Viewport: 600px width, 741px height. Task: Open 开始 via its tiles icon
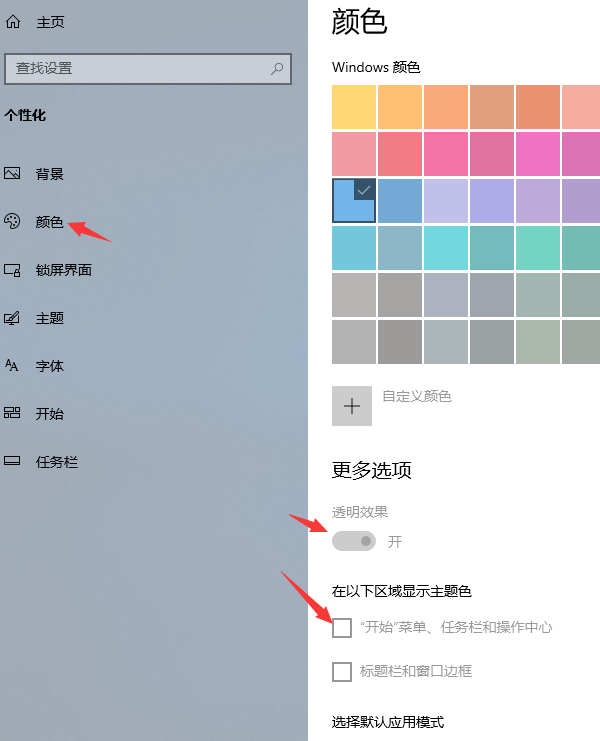point(12,414)
